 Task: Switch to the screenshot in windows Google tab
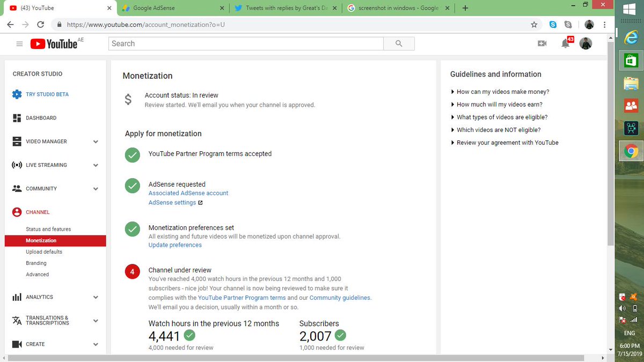pyautogui.click(x=397, y=8)
